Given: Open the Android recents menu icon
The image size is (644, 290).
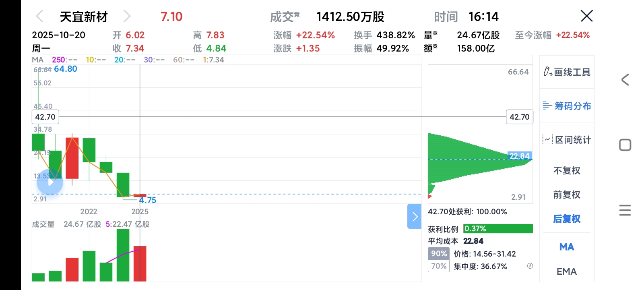Looking at the screenshot, I should [x=625, y=210].
